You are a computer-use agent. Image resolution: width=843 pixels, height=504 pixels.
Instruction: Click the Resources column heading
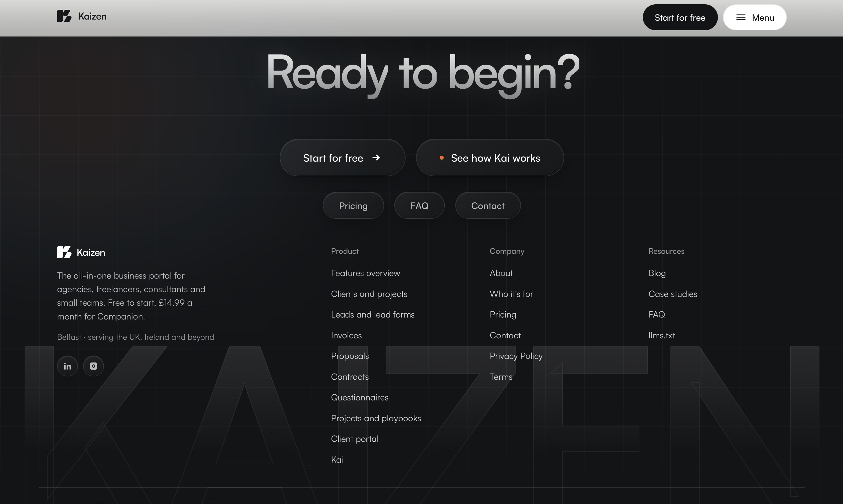coord(666,251)
